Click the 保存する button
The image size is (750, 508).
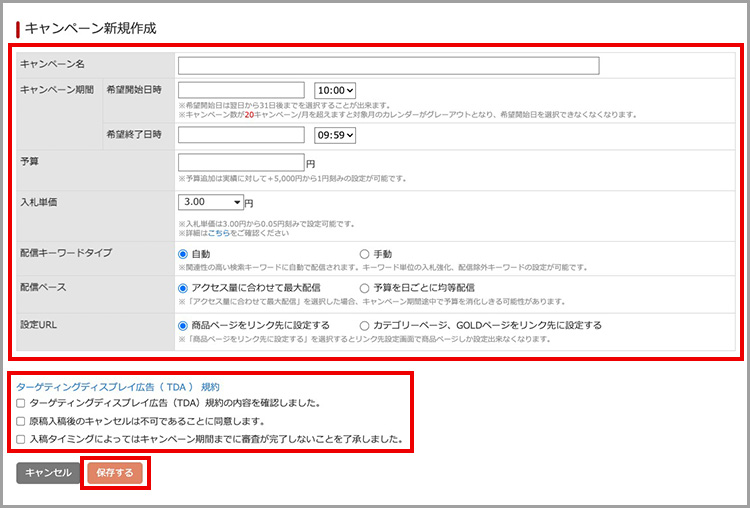(115, 473)
